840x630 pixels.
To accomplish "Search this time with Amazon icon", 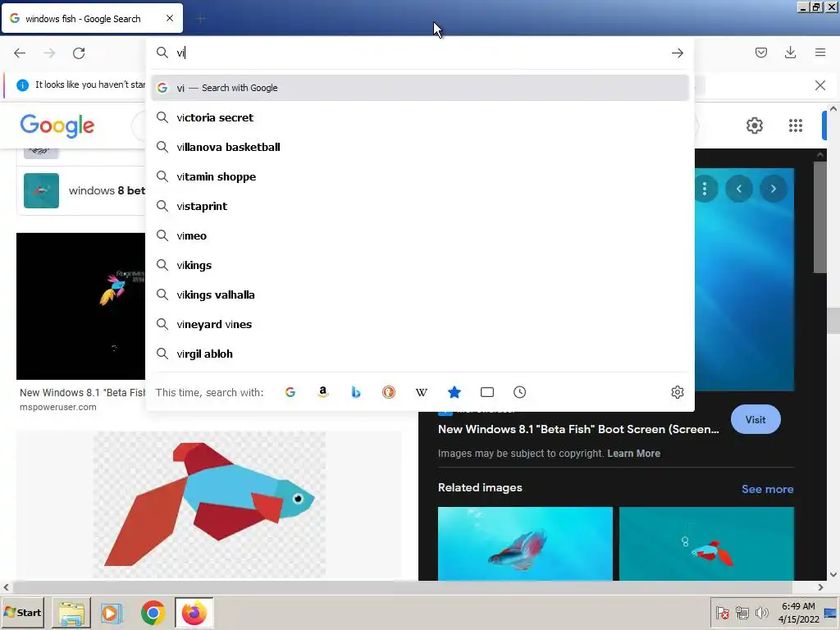I will click(323, 392).
